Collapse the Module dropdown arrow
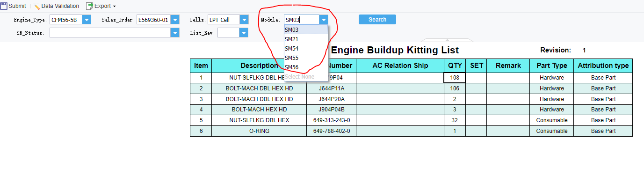 click(324, 20)
